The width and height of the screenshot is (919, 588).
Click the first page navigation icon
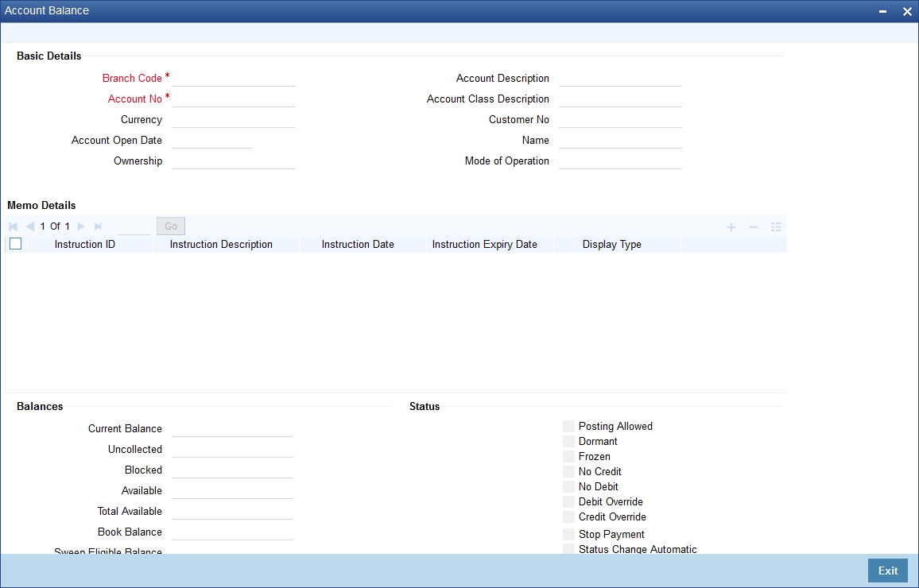pyautogui.click(x=13, y=226)
